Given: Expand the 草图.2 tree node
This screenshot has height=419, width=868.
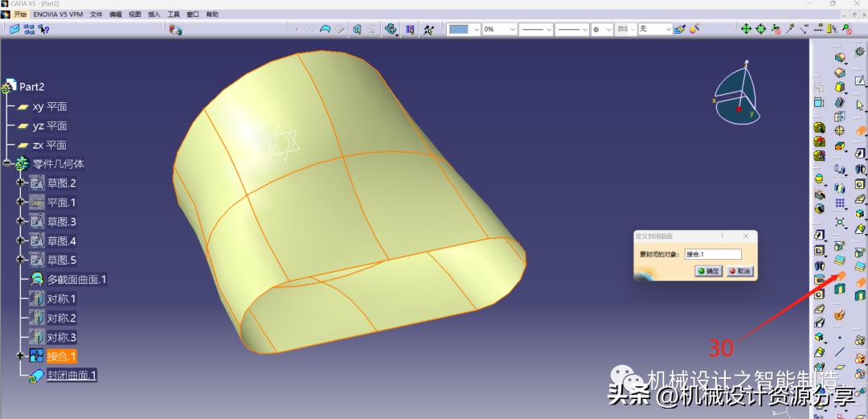Looking at the screenshot, I should (x=21, y=183).
